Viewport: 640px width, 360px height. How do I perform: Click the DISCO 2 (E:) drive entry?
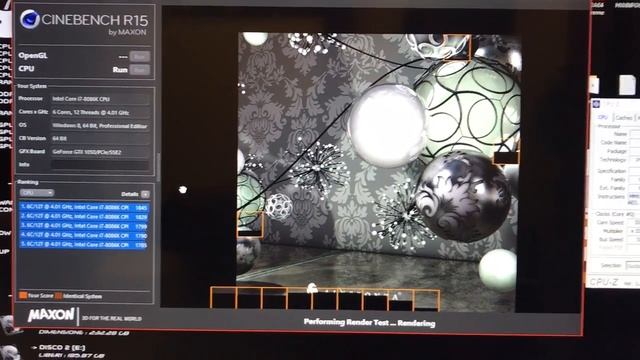point(62,348)
